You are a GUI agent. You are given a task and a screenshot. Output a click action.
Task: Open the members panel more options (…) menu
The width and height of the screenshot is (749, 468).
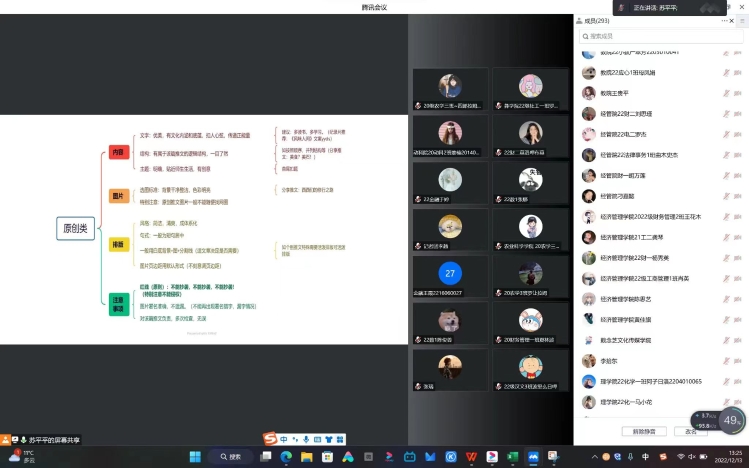pos(724,21)
